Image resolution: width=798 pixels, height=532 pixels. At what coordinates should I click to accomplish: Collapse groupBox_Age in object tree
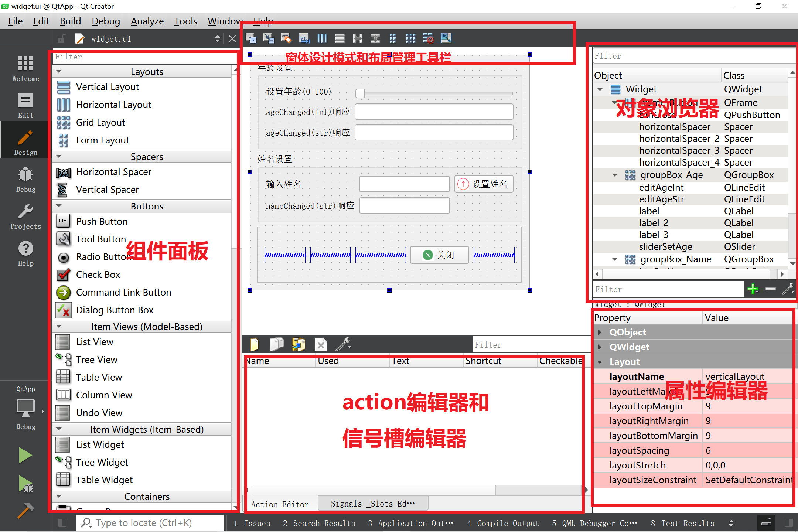pyautogui.click(x=615, y=175)
